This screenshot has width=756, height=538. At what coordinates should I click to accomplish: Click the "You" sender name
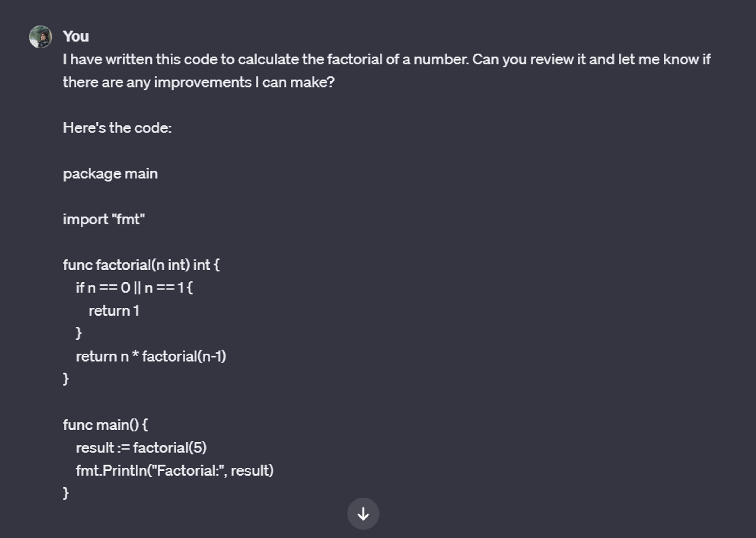pos(76,36)
